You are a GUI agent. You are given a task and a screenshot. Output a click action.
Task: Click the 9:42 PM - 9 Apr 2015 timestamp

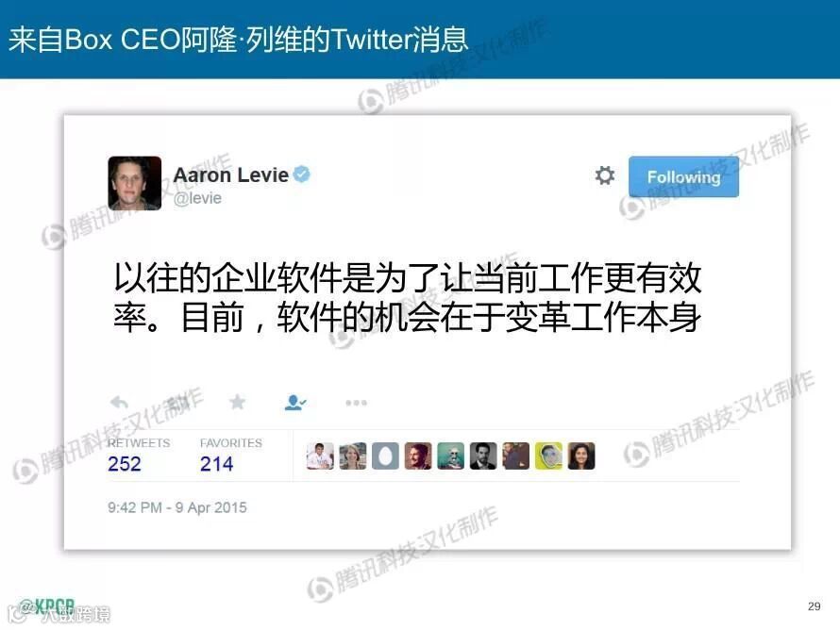pyautogui.click(x=177, y=507)
